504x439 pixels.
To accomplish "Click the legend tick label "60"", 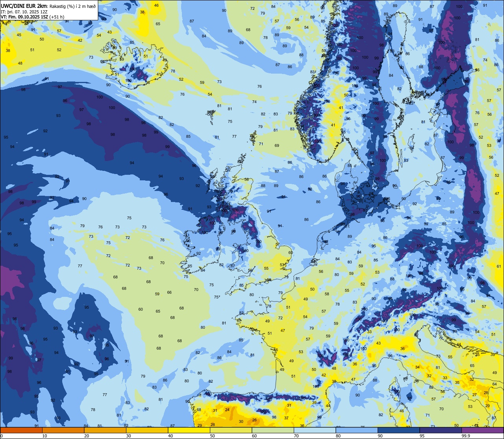I will pos(254,436).
